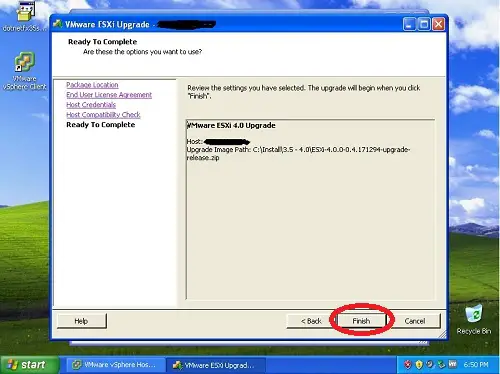Click the Help button

[82, 321]
